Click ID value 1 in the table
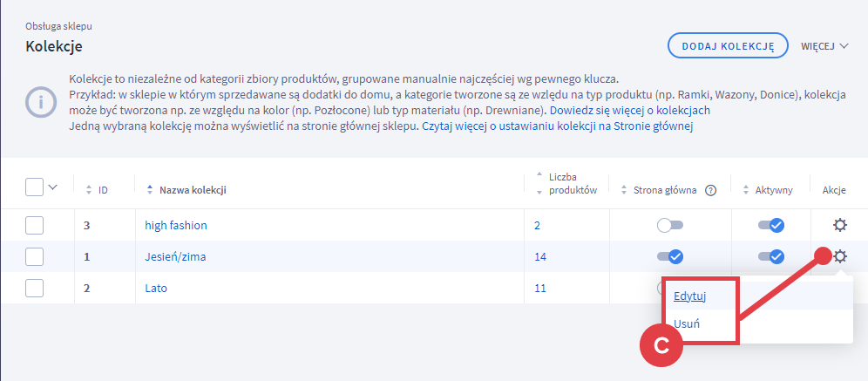The image size is (868, 381). pos(86,256)
